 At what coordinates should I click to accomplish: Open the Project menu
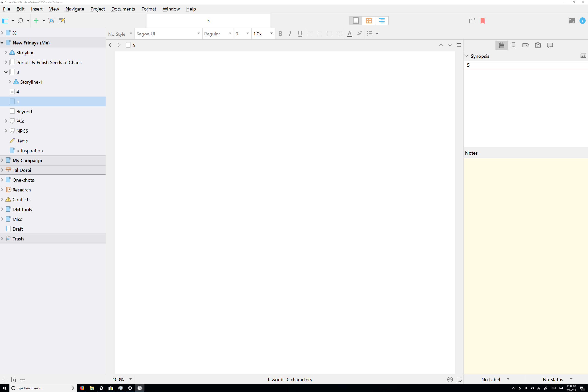click(x=98, y=9)
